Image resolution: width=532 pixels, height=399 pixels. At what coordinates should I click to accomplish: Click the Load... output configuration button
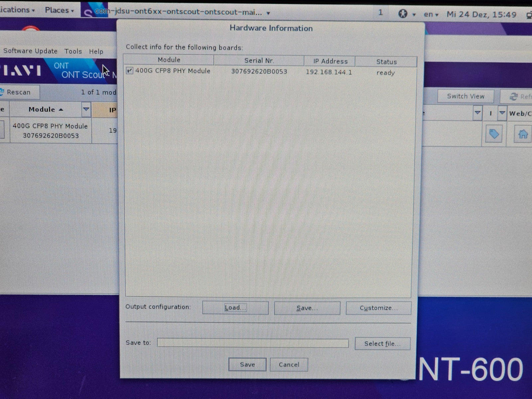pos(235,308)
